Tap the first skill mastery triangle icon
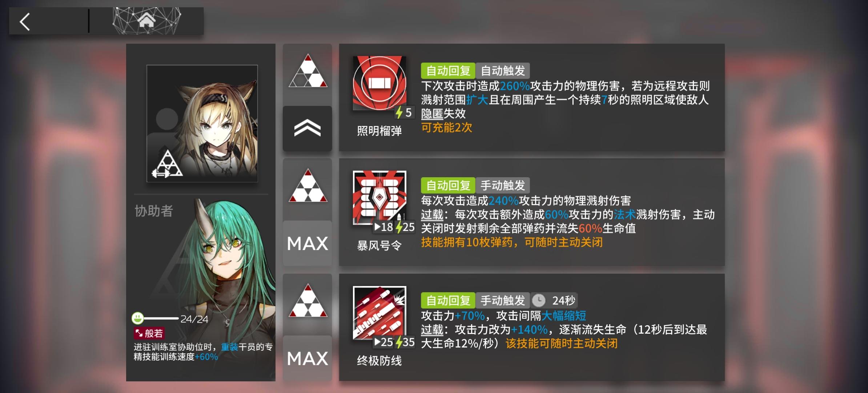This screenshot has width=868, height=393. pos(308,71)
